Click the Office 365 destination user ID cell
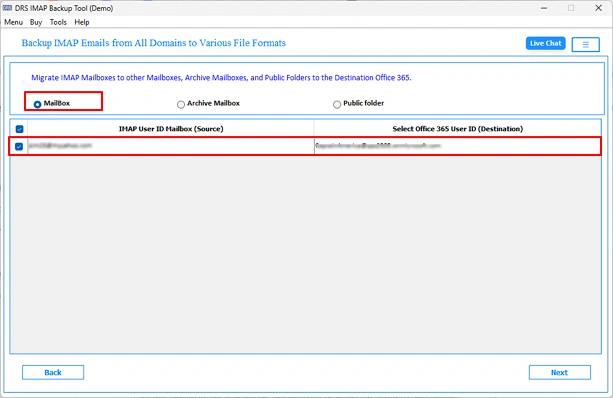This screenshot has width=613, height=398. 457,146
